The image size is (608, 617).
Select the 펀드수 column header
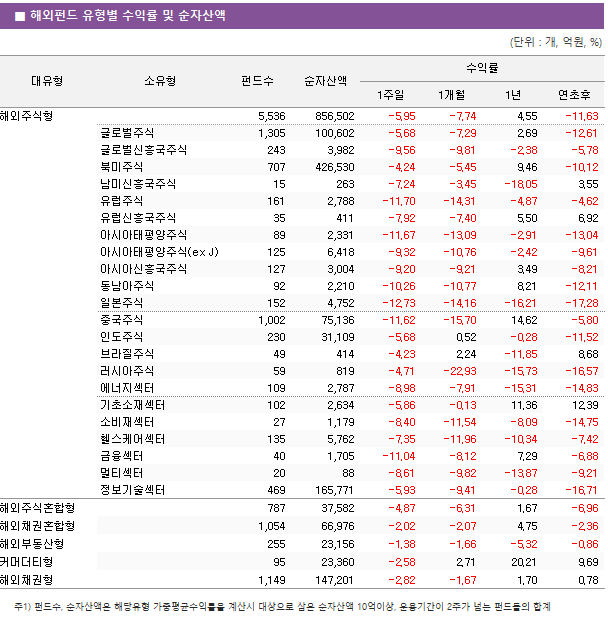[257, 81]
